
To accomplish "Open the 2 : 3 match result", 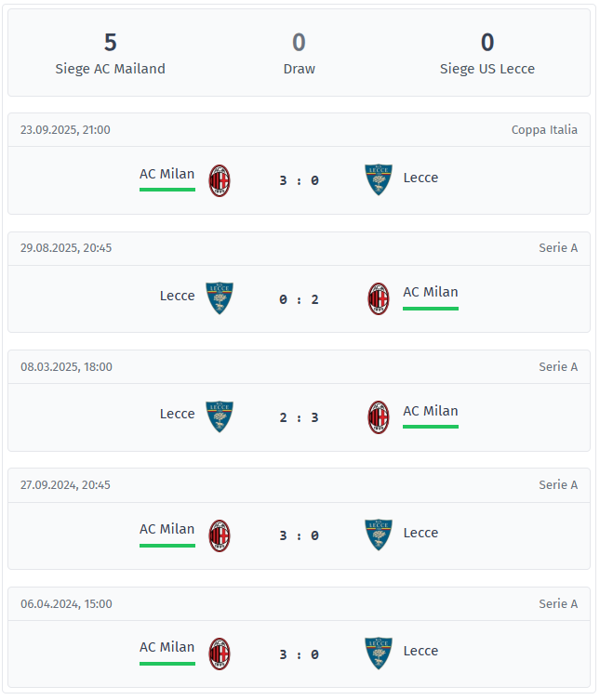I will 299,417.
